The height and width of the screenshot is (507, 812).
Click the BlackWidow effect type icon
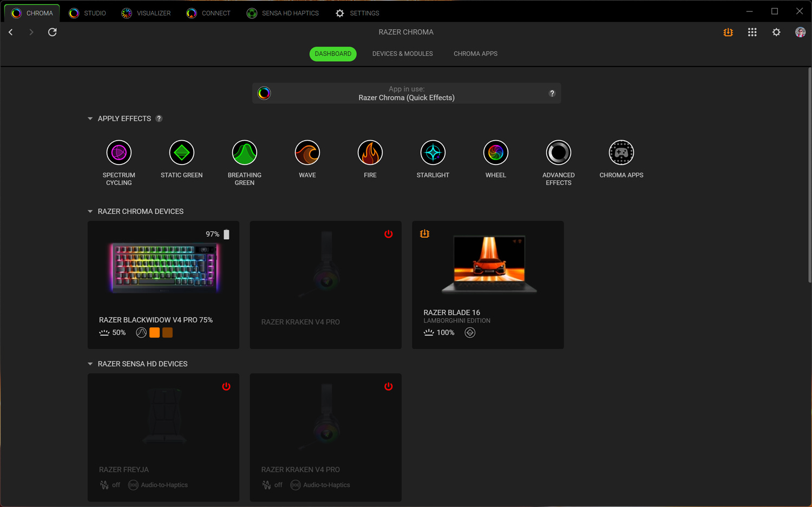tap(141, 332)
